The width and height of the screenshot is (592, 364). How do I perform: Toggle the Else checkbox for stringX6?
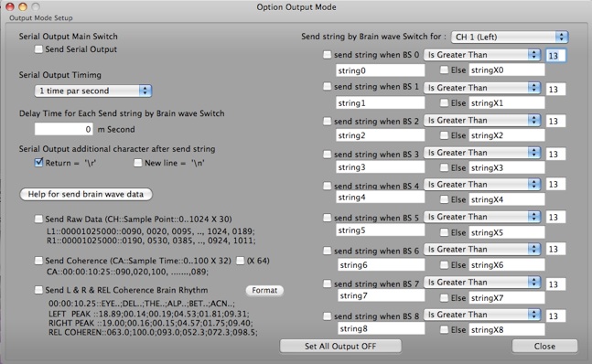(x=445, y=265)
